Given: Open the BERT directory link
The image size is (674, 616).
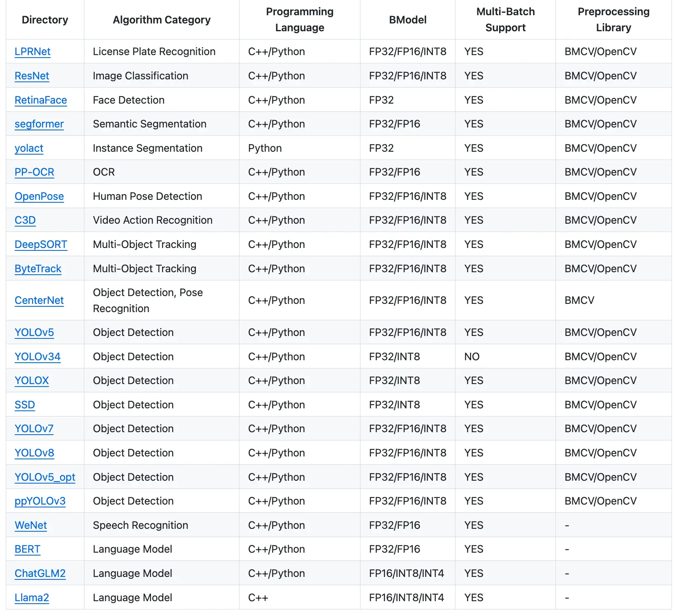Looking at the screenshot, I should (28, 549).
